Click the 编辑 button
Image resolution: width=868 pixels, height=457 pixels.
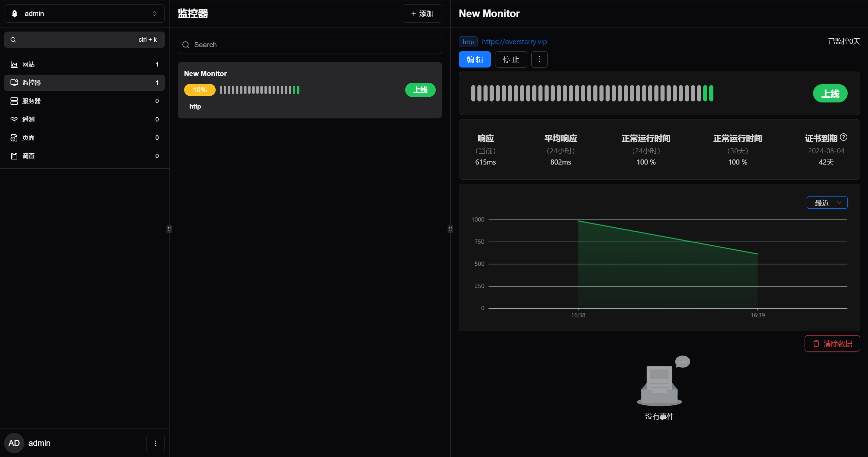(x=474, y=59)
